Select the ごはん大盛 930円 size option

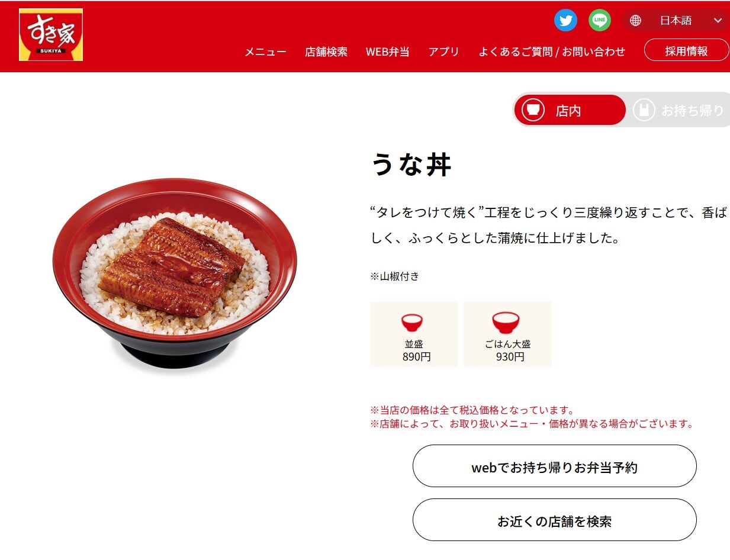click(507, 334)
